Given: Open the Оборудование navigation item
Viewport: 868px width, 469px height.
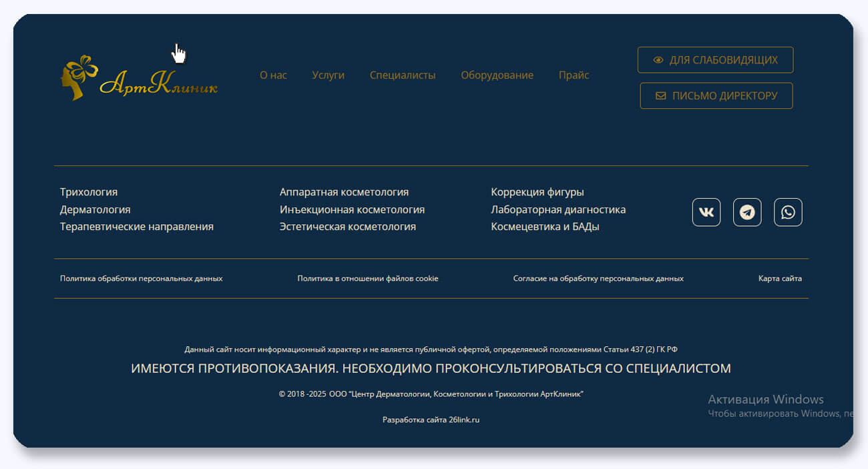Looking at the screenshot, I should [x=497, y=75].
